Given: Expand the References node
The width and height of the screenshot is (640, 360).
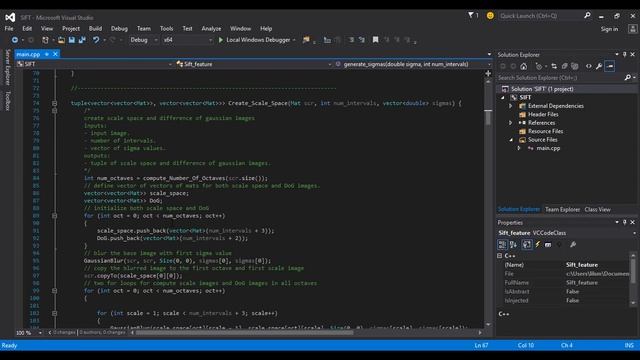Looking at the screenshot, I should click(511, 123).
